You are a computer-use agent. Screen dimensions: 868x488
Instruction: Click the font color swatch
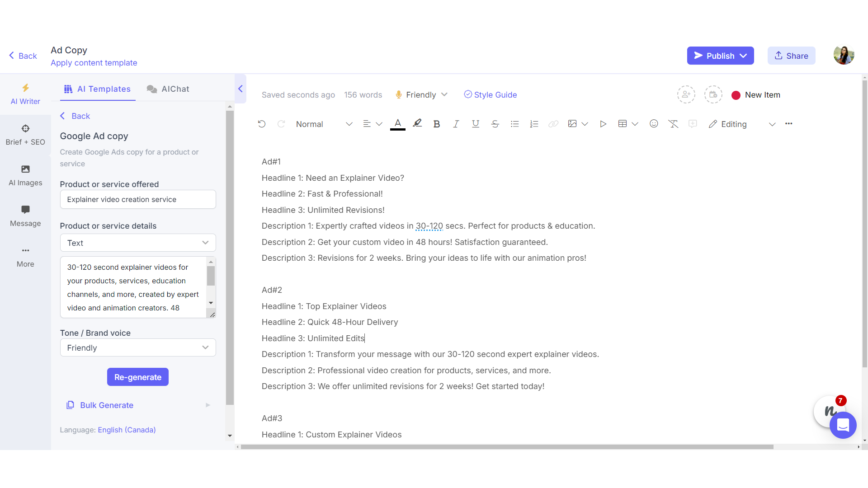397,124
